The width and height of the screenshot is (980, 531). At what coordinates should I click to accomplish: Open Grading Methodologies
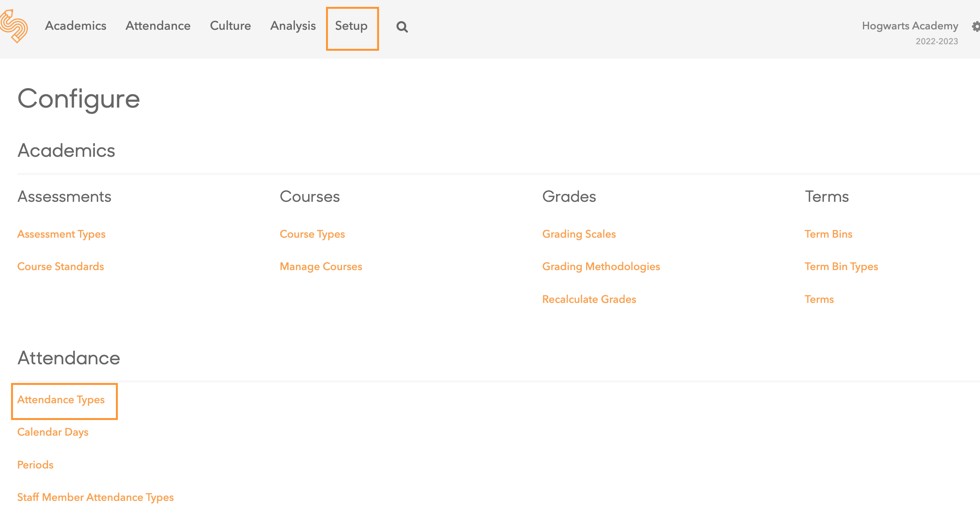pos(601,266)
